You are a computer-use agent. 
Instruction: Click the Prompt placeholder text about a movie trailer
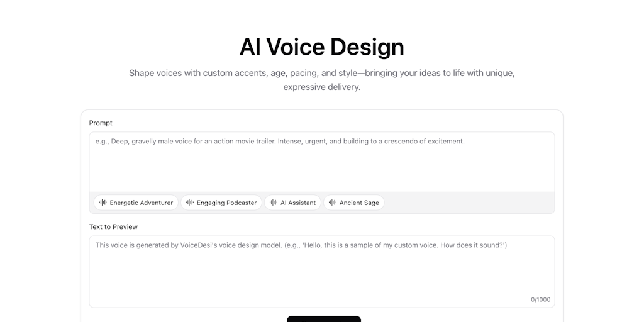click(x=280, y=142)
